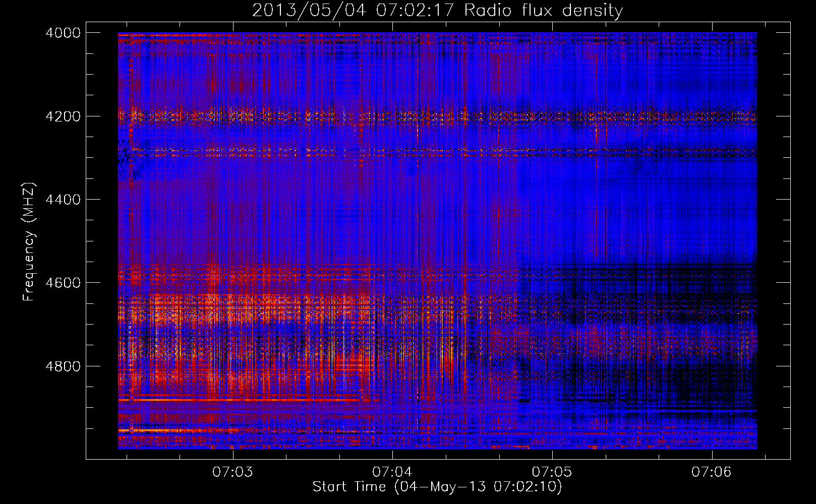
Task: Click the plot title '2013/05/04 07:02:17 Radio flux density'
Action: click(437, 11)
